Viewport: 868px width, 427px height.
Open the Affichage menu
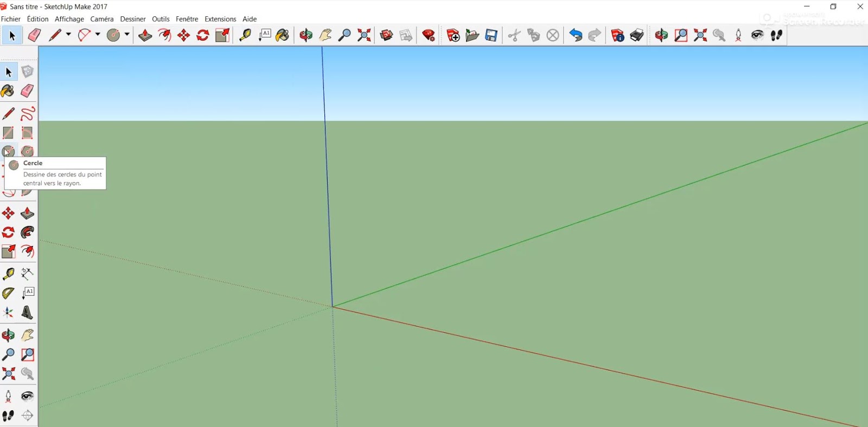69,19
